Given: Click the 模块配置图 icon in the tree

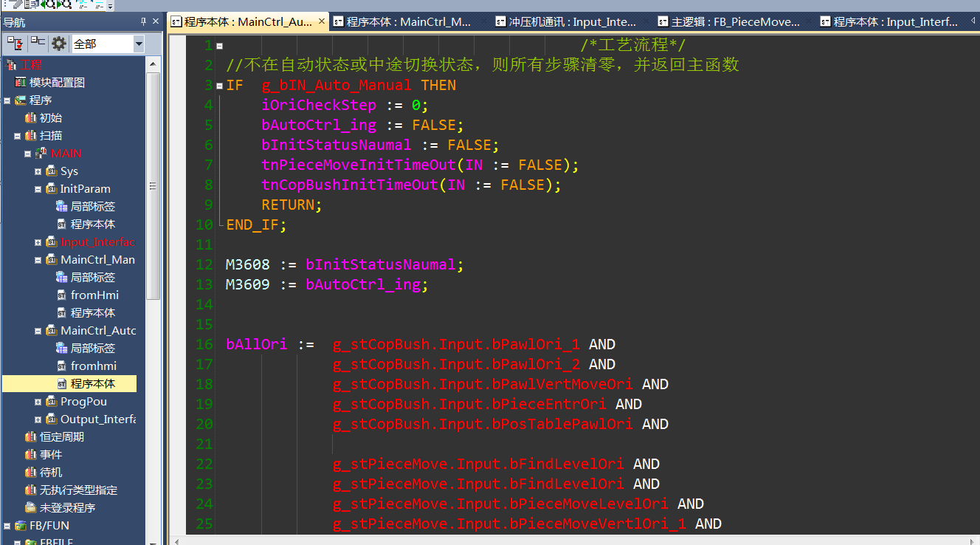Looking at the screenshot, I should pyautogui.click(x=21, y=83).
